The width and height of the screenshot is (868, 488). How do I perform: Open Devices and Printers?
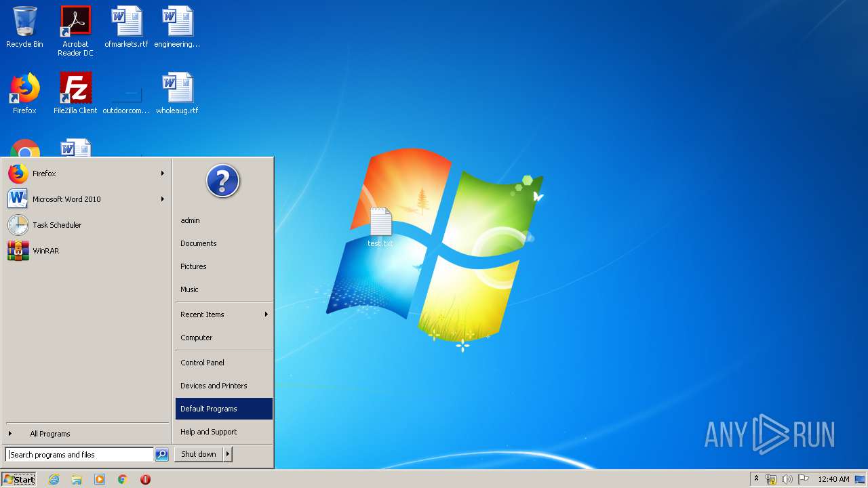point(224,386)
